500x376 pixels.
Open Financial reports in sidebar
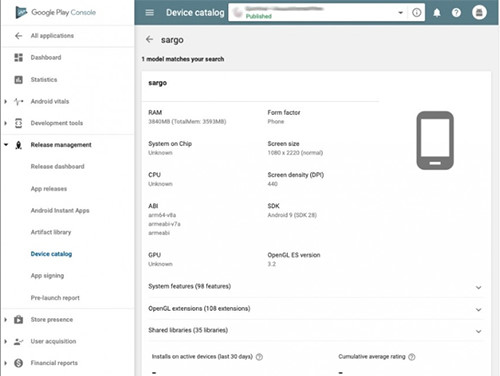point(54,363)
